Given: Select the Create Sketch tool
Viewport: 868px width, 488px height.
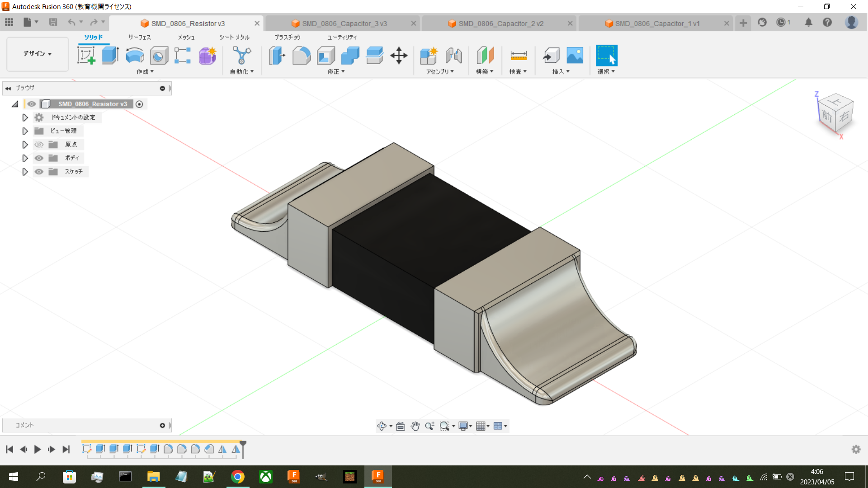Looking at the screenshot, I should [86, 56].
